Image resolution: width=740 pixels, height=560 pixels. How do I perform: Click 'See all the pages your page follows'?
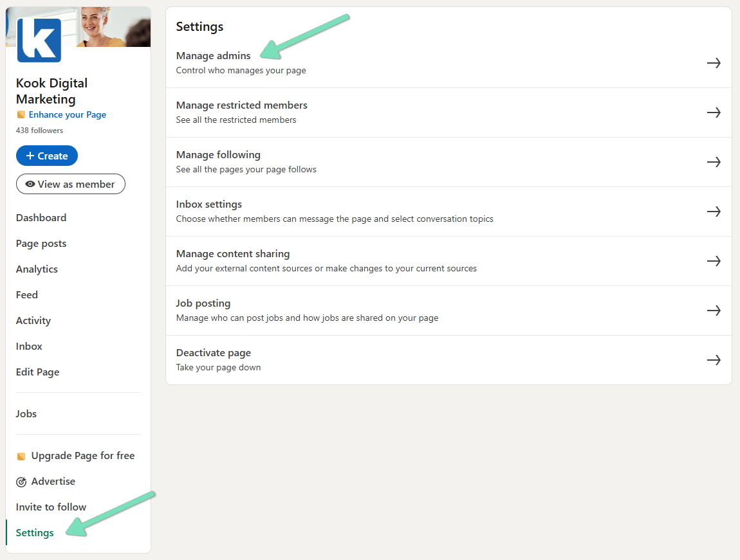tap(246, 169)
